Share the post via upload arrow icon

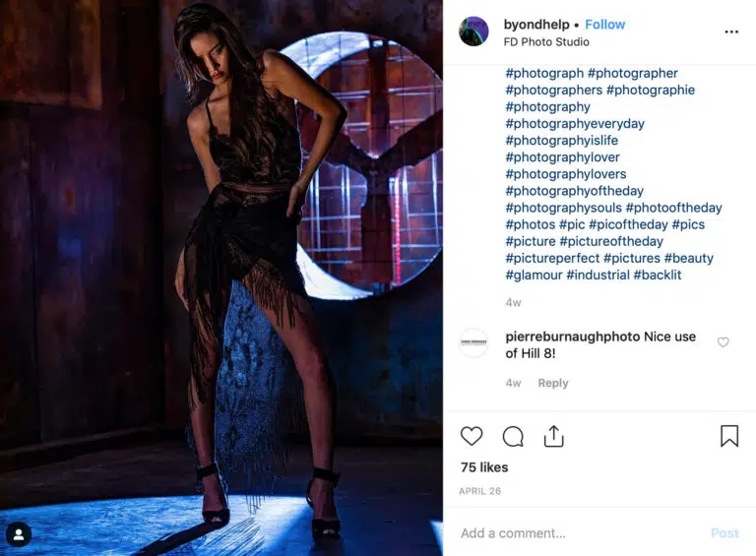tap(553, 436)
